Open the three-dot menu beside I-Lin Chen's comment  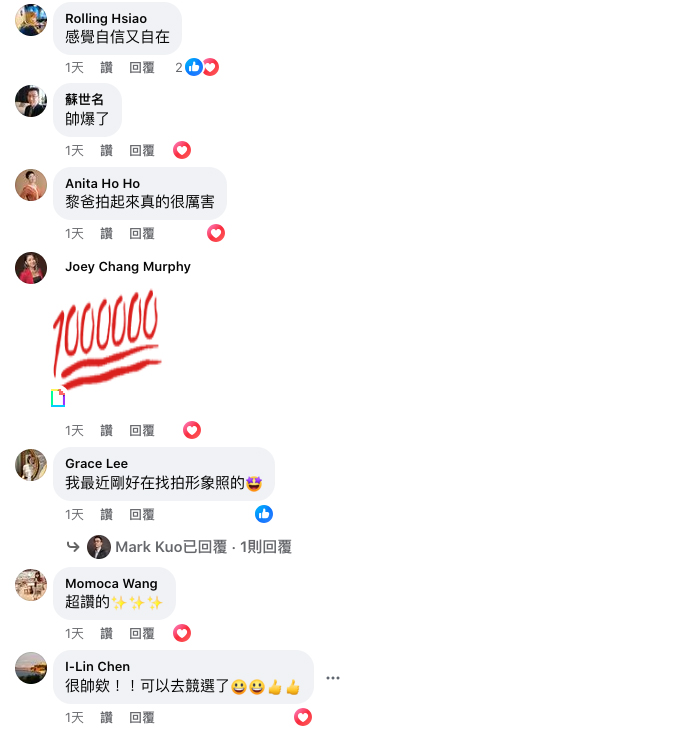pyautogui.click(x=332, y=678)
